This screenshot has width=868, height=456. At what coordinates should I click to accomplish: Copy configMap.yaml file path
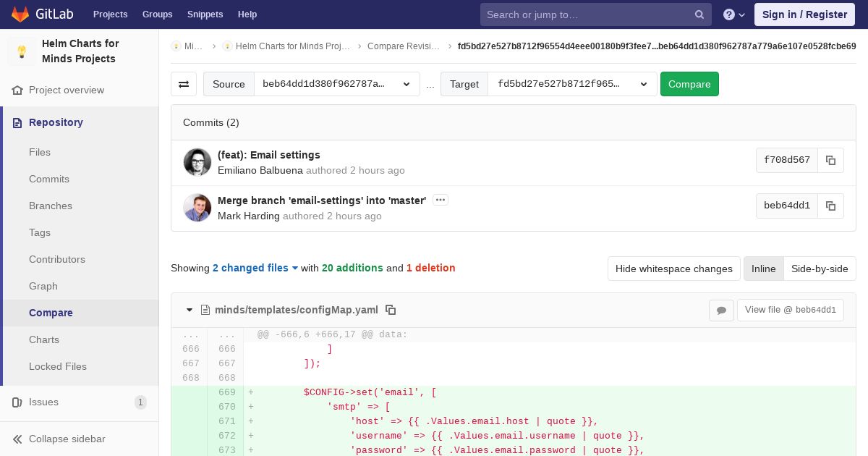point(391,310)
